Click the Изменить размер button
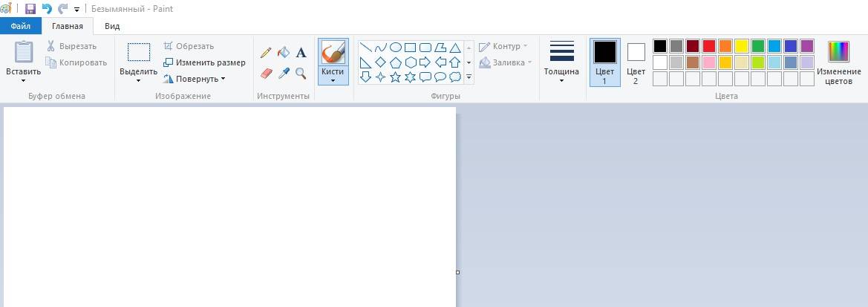 pos(204,62)
